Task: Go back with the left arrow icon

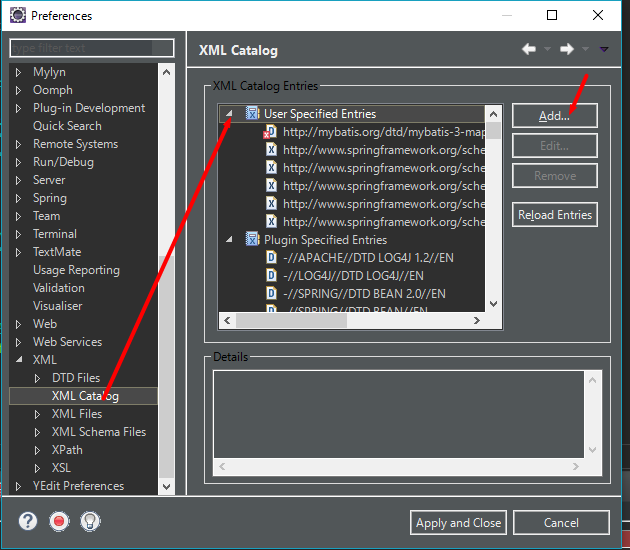Action: click(x=529, y=49)
